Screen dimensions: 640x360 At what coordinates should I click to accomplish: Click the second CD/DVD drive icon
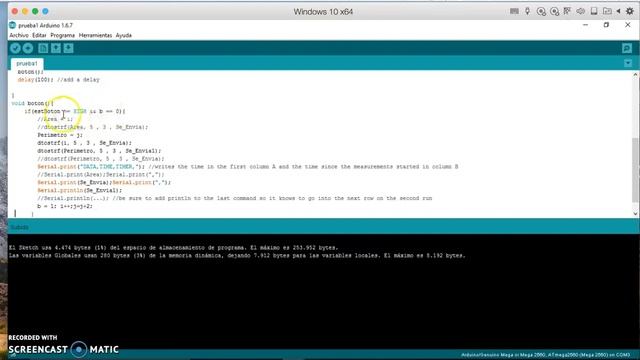coord(554,11)
